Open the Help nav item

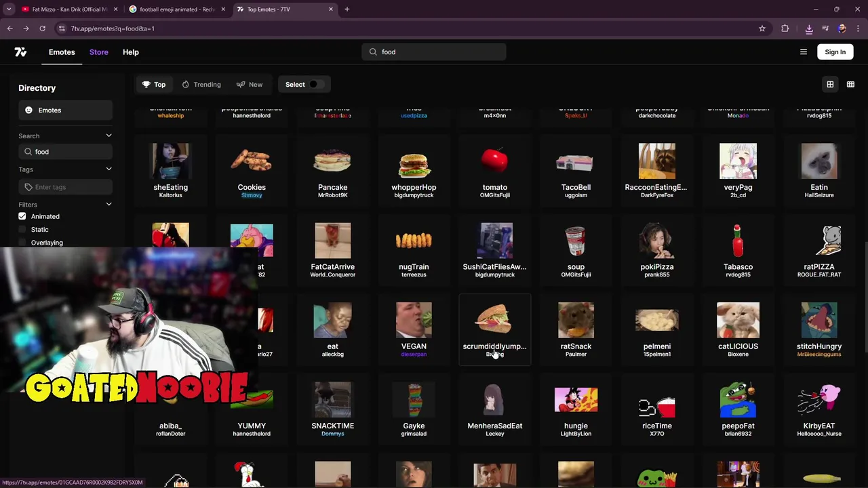pos(131,52)
